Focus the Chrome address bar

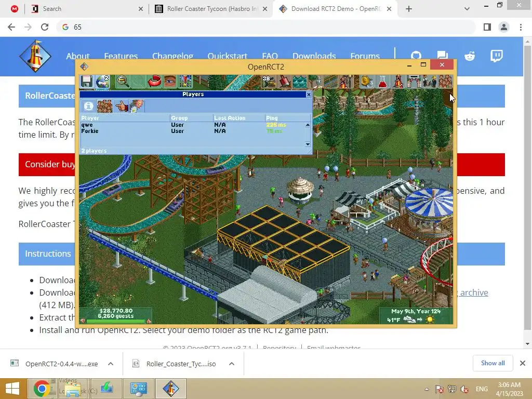265,27
